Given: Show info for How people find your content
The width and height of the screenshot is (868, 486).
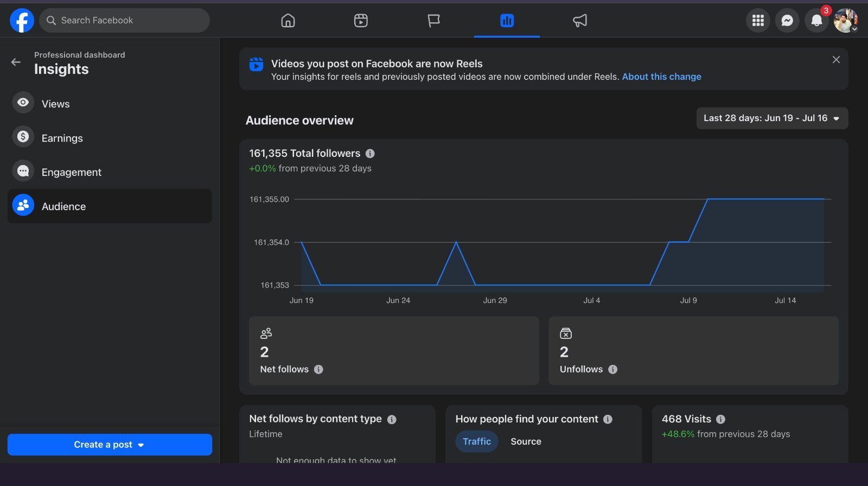Looking at the screenshot, I should tap(608, 419).
